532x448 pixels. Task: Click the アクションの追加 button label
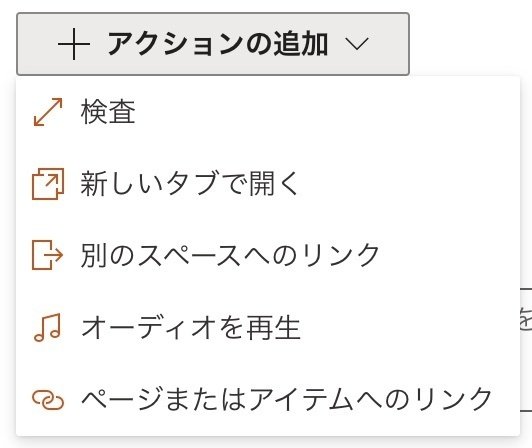217,44
